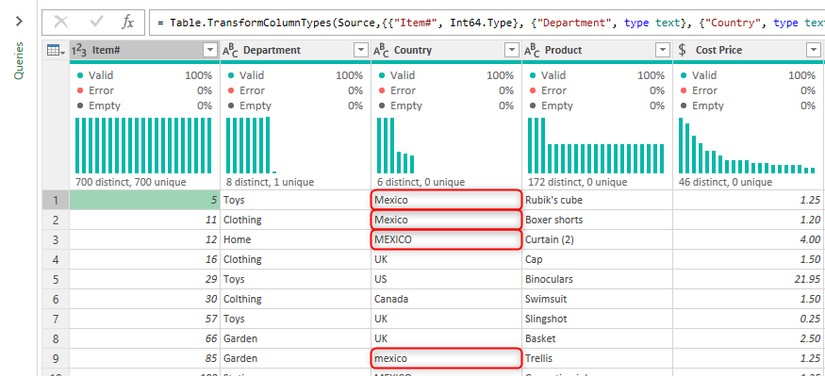825x376 pixels.
Task: Select Item# cell with value 5
Action: 145,200
